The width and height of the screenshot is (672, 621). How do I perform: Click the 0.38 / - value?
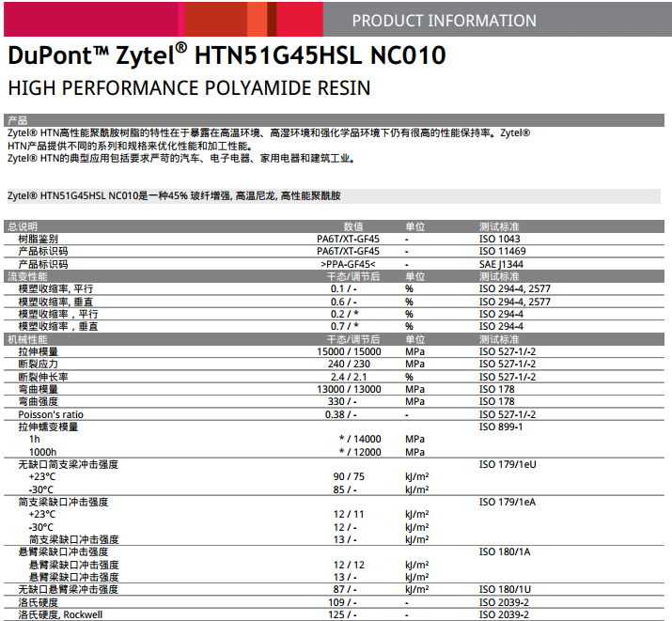[x=341, y=414]
